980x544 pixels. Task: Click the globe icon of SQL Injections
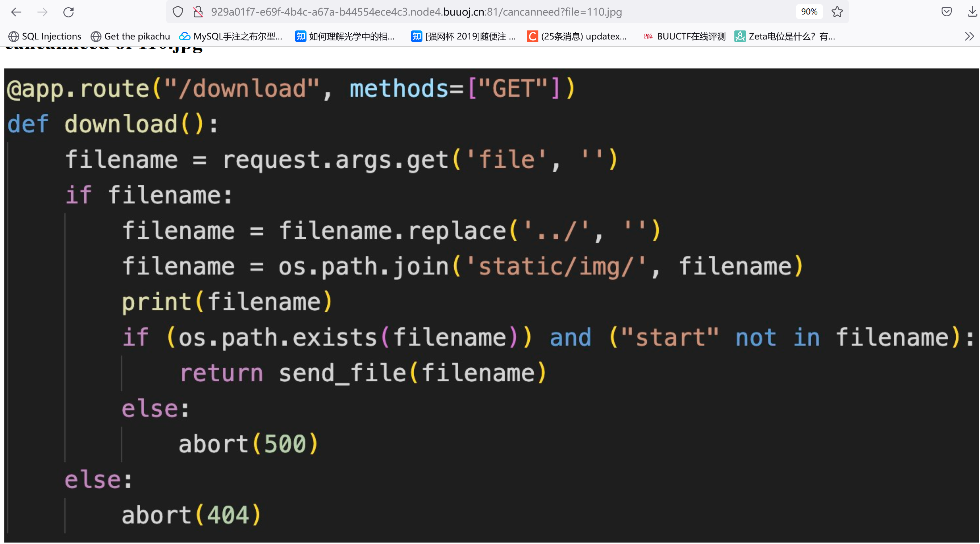[14, 37]
